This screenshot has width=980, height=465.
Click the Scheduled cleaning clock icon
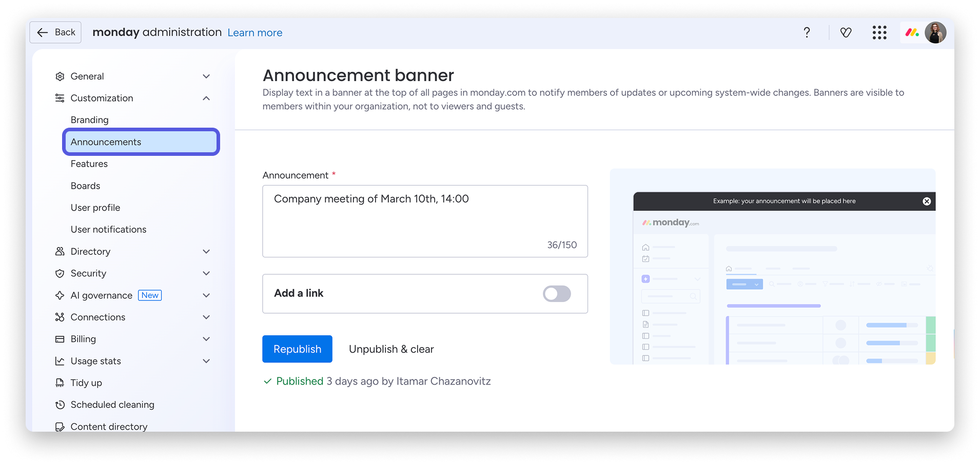pyautogui.click(x=60, y=405)
